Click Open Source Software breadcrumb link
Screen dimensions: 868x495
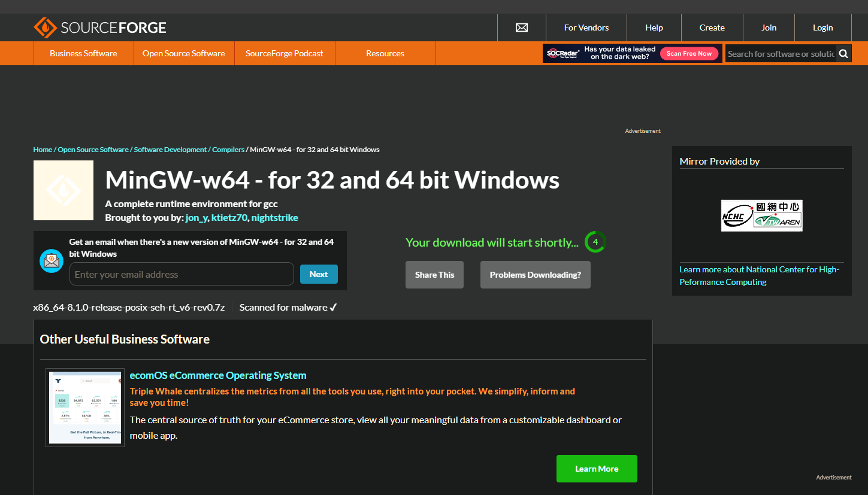click(x=93, y=150)
